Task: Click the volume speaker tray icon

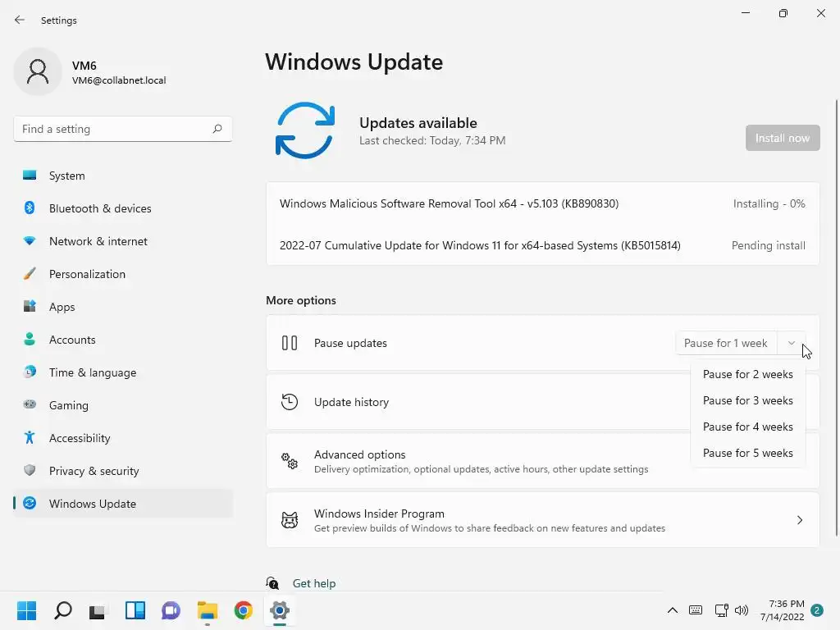Action: pos(742,610)
